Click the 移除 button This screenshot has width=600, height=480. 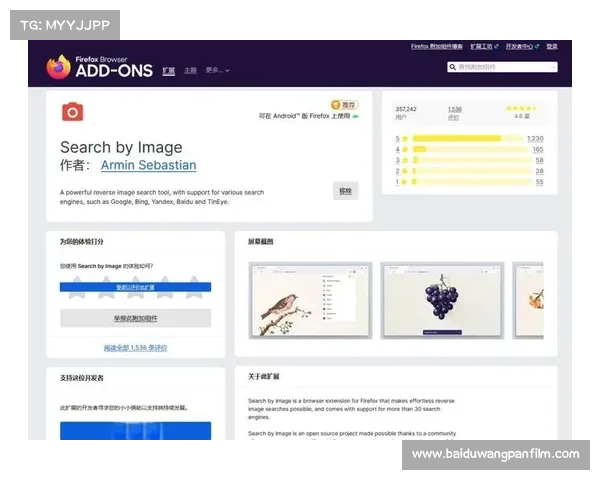click(344, 190)
